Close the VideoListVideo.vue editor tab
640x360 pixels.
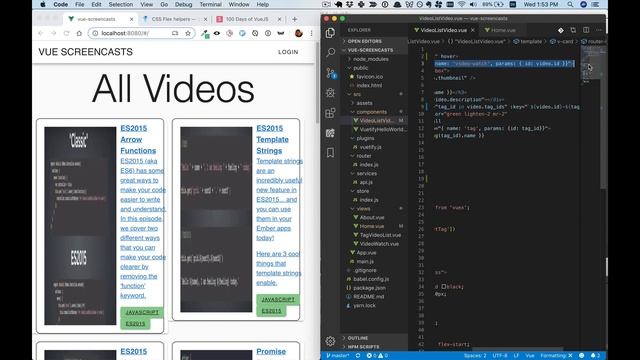pos(473,30)
